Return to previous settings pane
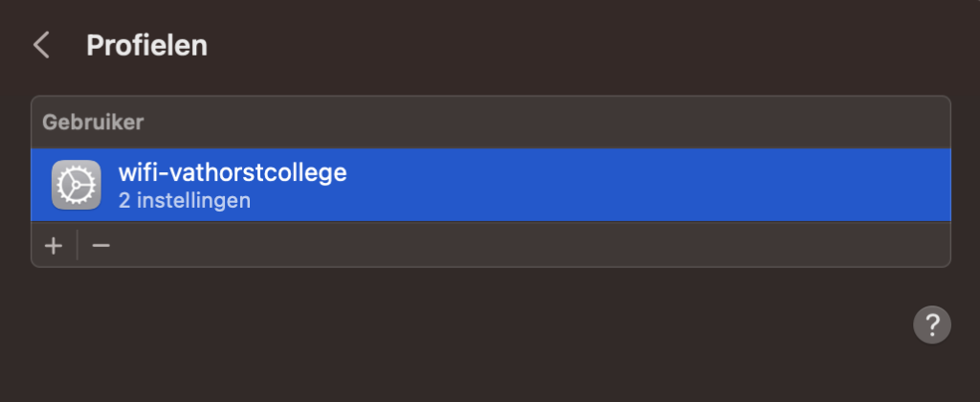 (41, 45)
